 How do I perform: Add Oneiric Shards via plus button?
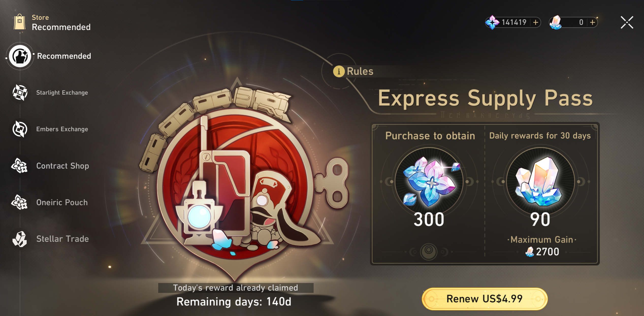536,22
